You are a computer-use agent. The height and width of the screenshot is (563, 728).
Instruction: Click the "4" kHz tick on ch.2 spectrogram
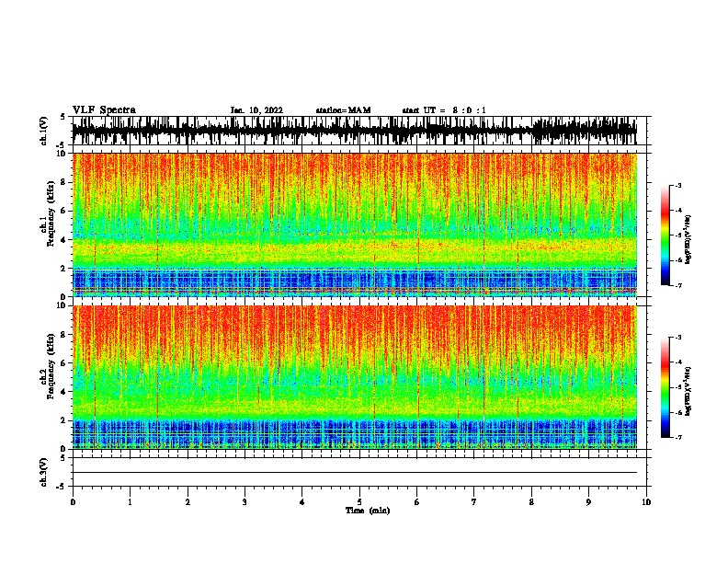(x=64, y=392)
